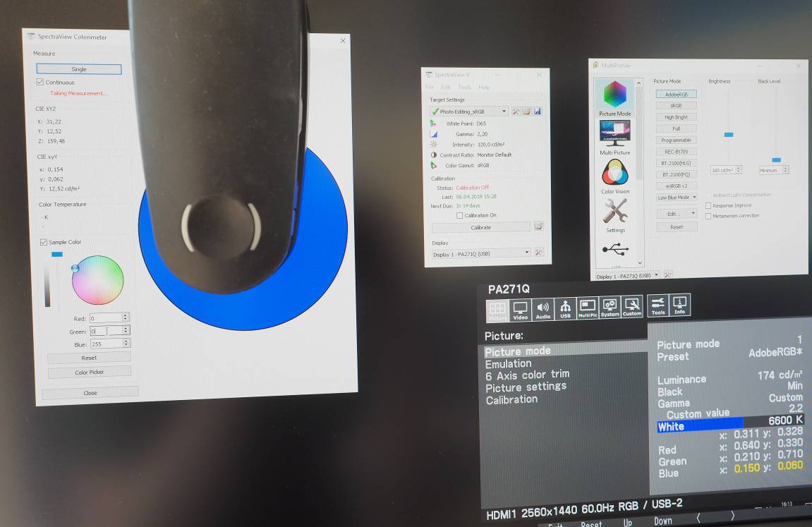
Task: Open the Color Vision panel icon
Action: (x=615, y=175)
